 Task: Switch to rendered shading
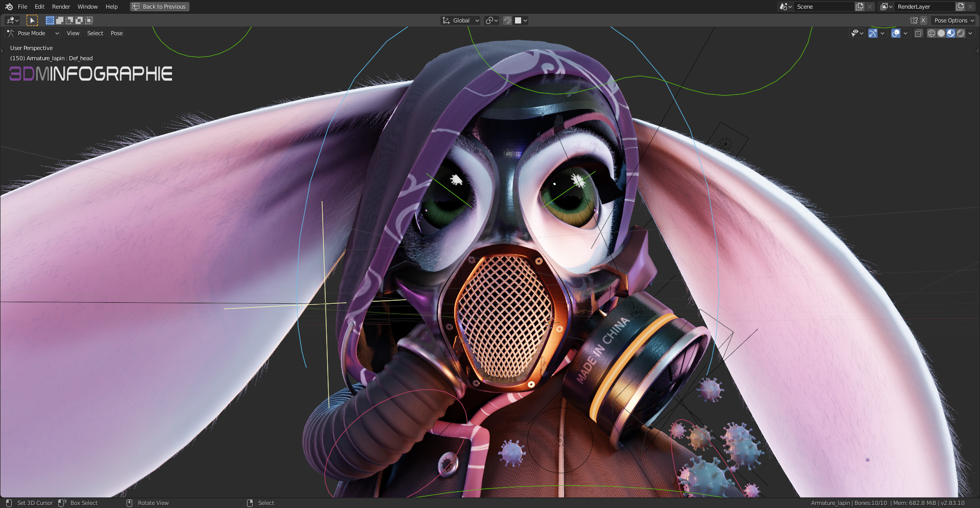[x=961, y=33]
